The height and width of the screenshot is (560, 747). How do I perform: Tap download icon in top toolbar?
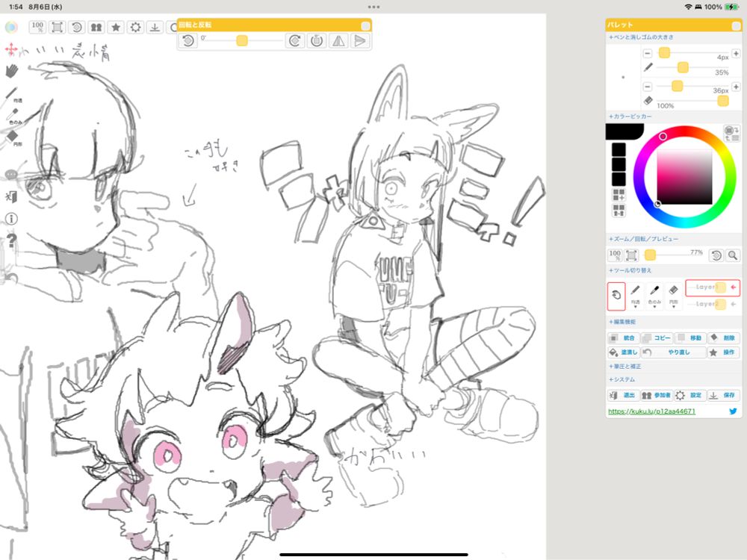pos(155,27)
